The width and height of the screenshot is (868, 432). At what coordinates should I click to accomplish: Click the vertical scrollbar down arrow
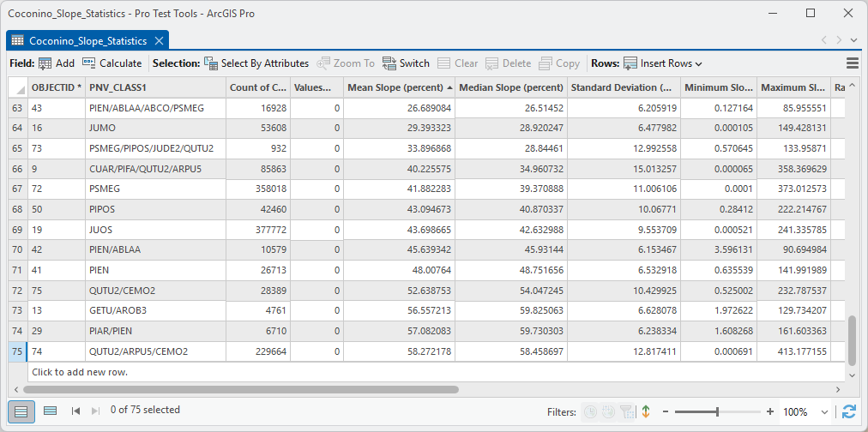pos(853,375)
